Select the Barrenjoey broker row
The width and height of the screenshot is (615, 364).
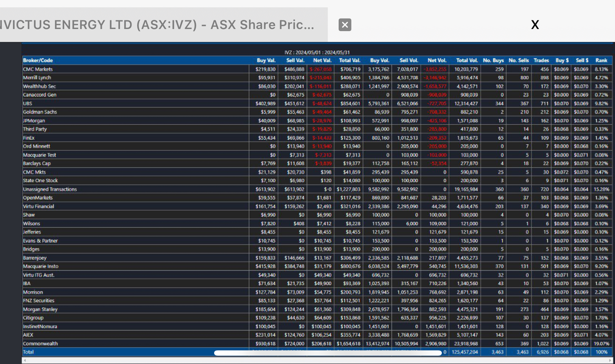(317, 258)
